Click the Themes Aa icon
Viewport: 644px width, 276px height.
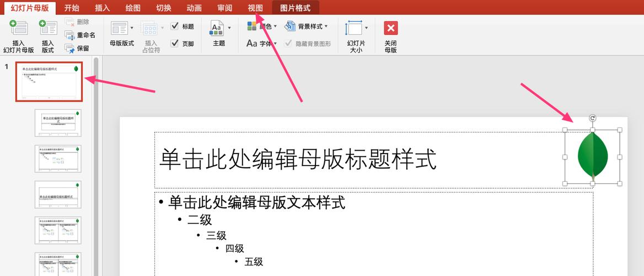pos(217,28)
